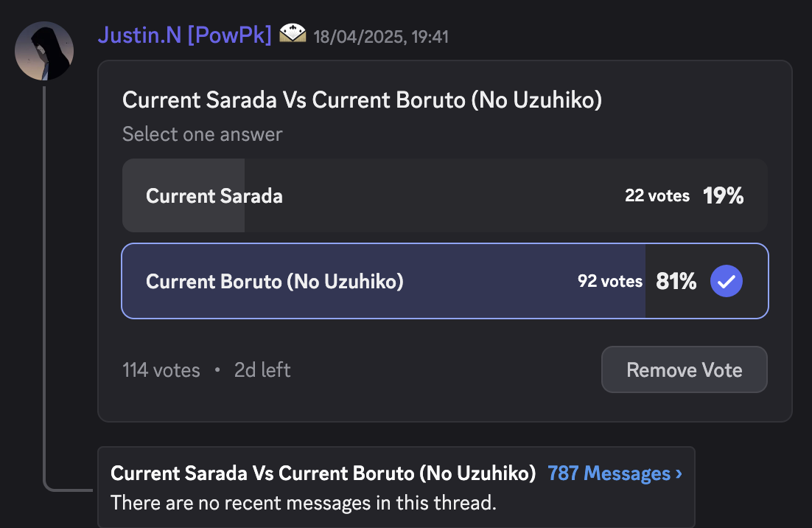
Task: Select the Current Sarada poll answer
Action: (x=445, y=195)
